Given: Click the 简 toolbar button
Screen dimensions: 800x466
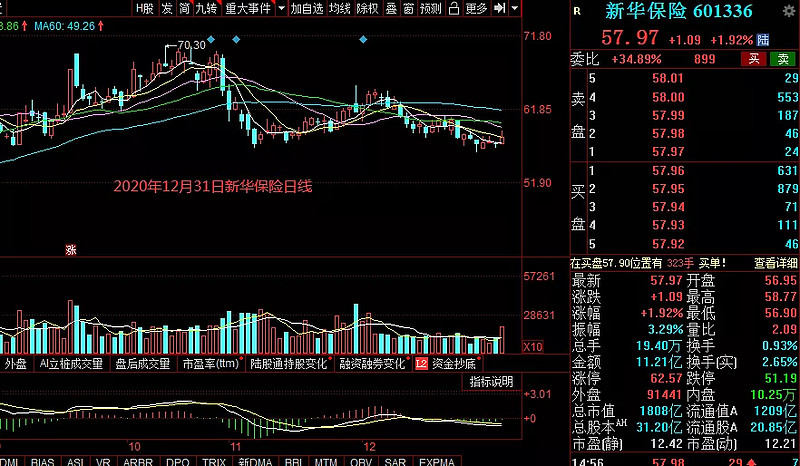Looking at the screenshot, I should pos(185,8).
